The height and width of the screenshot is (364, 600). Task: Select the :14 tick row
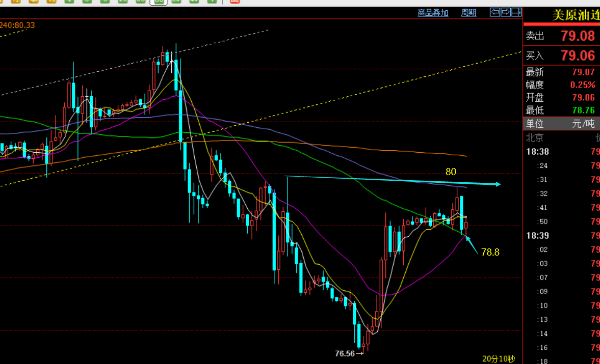tap(561, 334)
